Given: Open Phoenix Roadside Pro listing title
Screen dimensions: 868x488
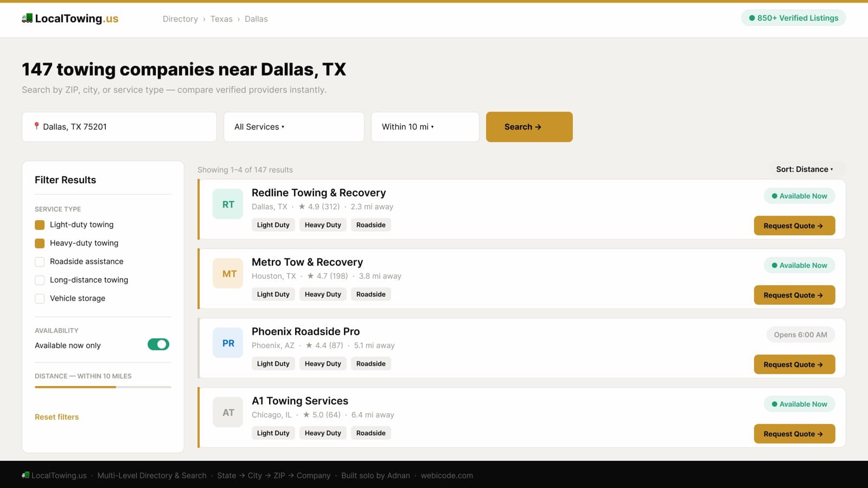Looking at the screenshot, I should pyautogui.click(x=305, y=331).
